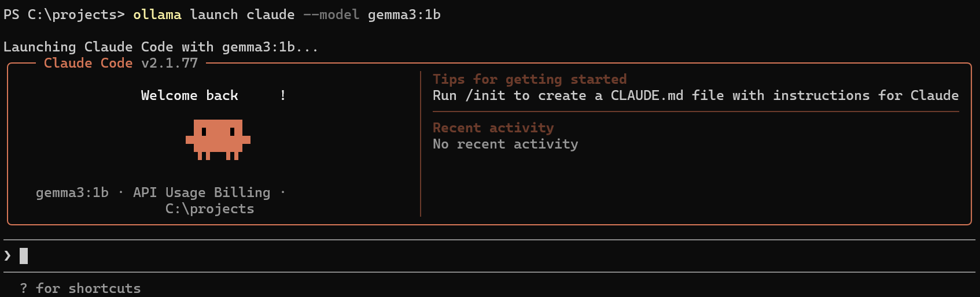Click the "Welcome back" greeting text
Screen dimensions: 980x297
(x=189, y=95)
